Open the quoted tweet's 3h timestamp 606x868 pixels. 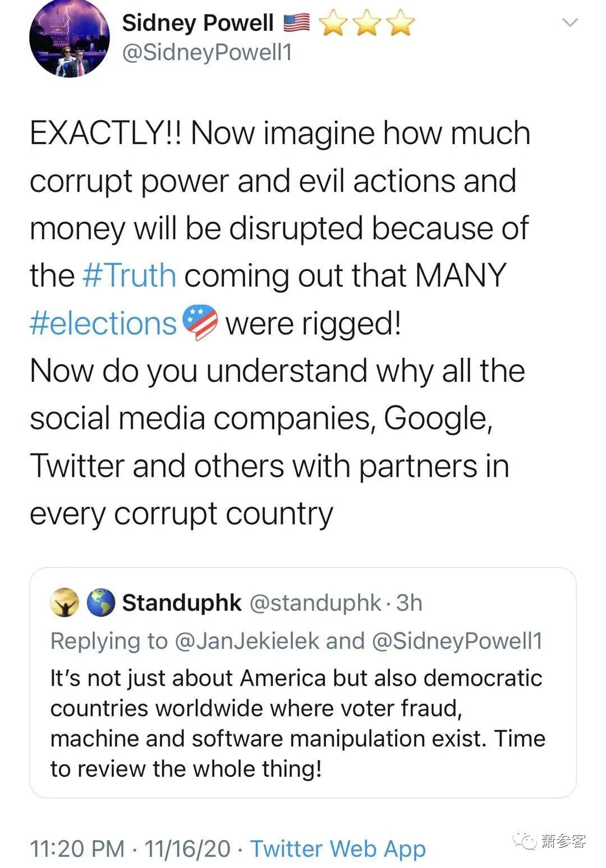409,603
